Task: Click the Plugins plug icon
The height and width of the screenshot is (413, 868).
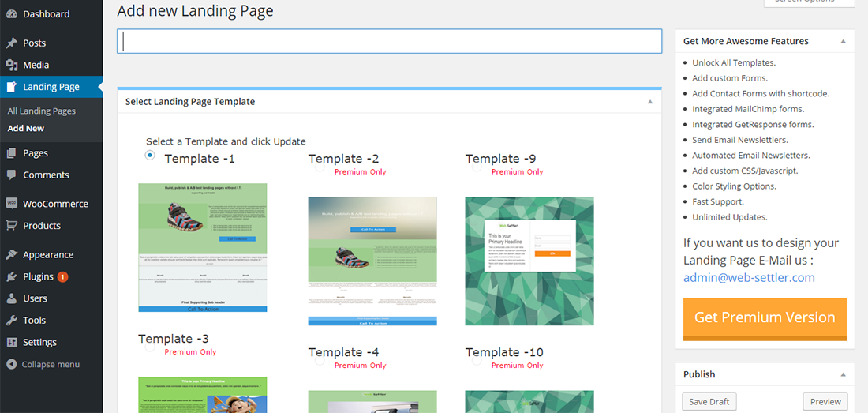Action: click(11, 277)
